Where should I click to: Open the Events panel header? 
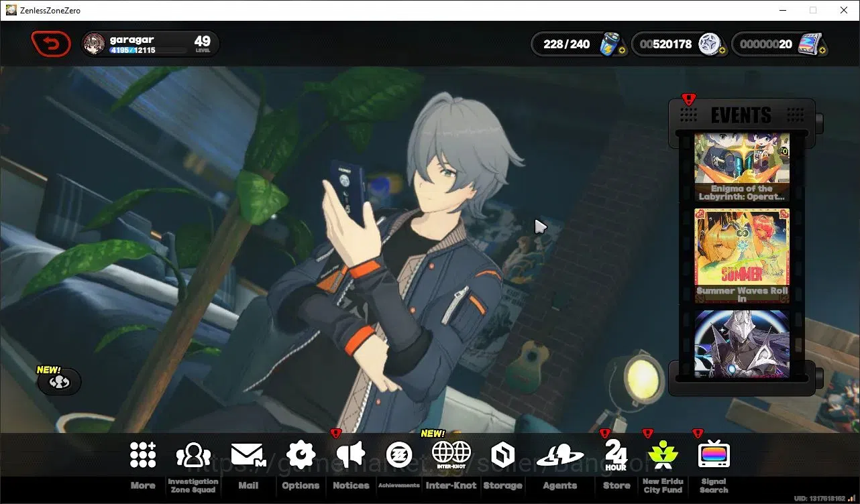click(x=741, y=115)
